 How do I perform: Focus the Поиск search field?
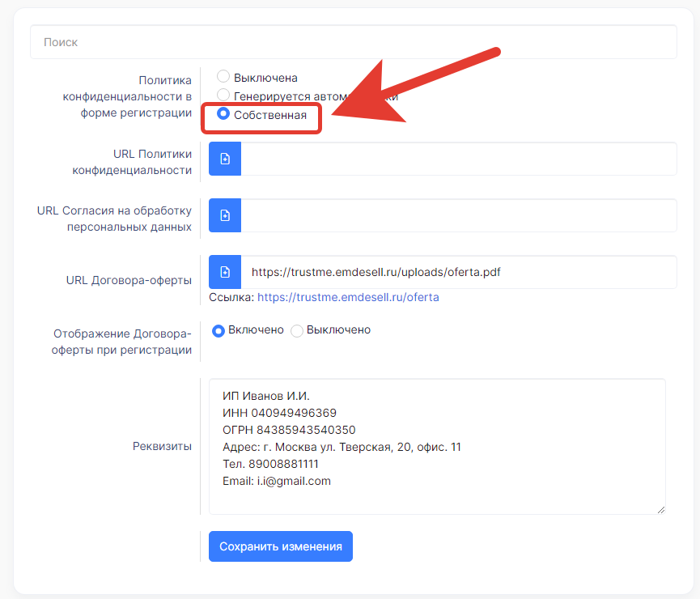click(x=353, y=42)
